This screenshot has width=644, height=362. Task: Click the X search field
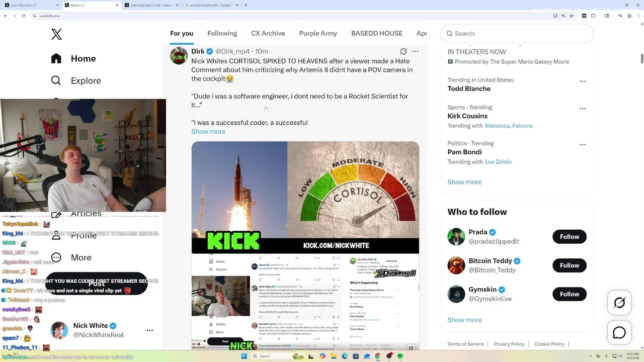click(x=517, y=34)
